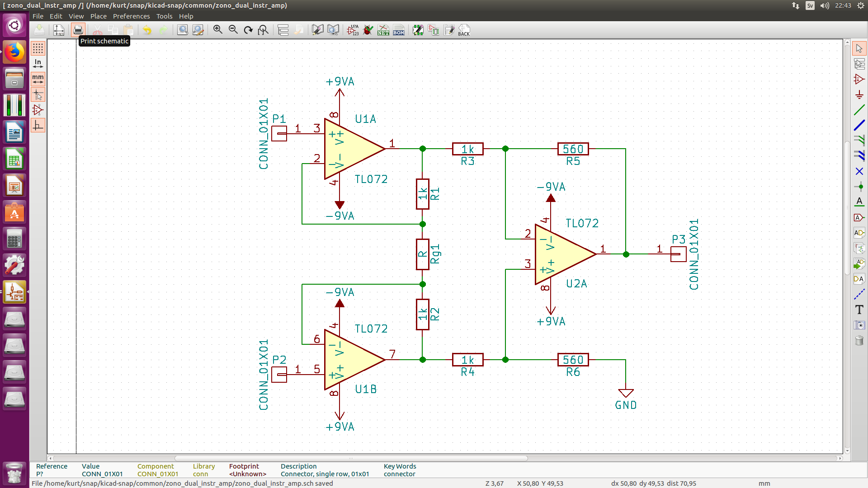Select the global label tool
The width and height of the screenshot is (868, 488).
coord(859,217)
